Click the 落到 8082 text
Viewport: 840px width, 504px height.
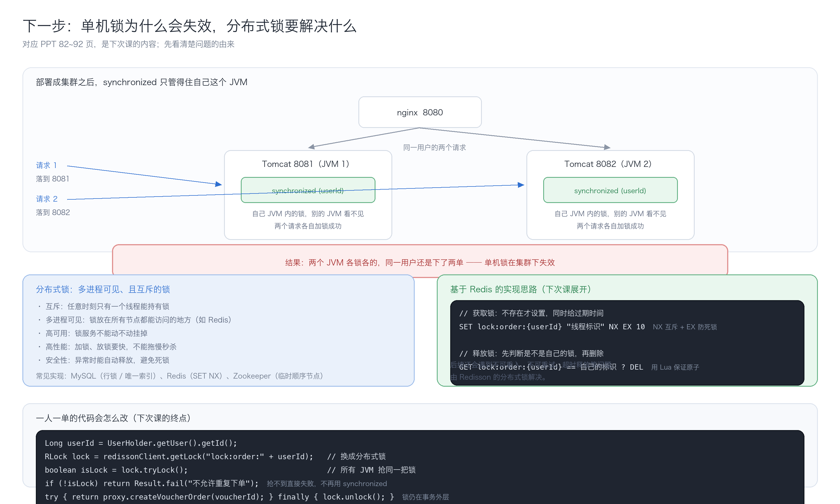coord(53,212)
